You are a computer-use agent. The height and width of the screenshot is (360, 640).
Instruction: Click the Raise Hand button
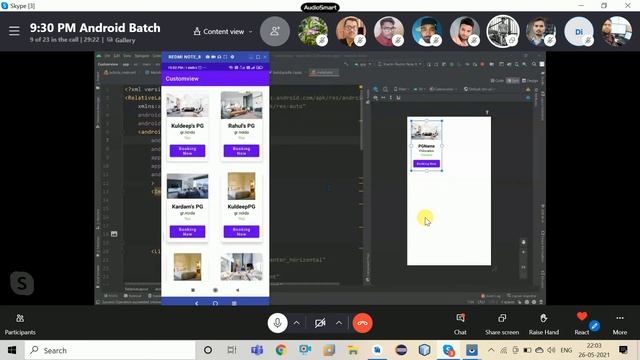544,324
